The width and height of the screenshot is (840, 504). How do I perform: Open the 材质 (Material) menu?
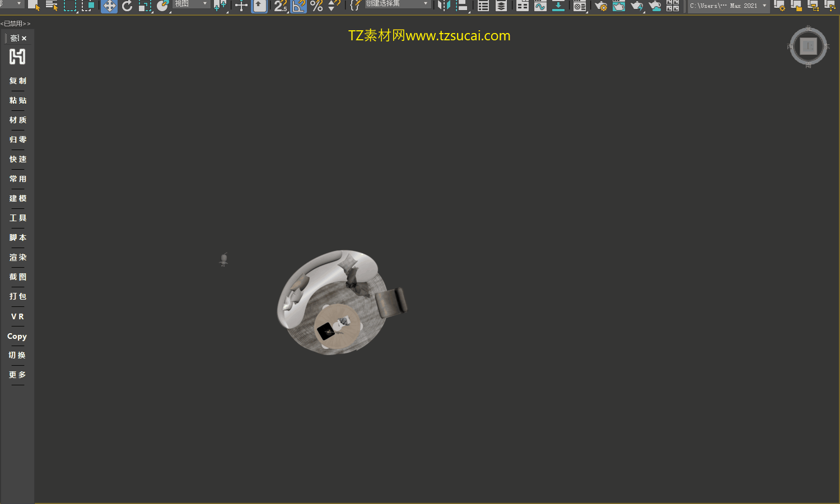pyautogui.click(x=18, y=120)
